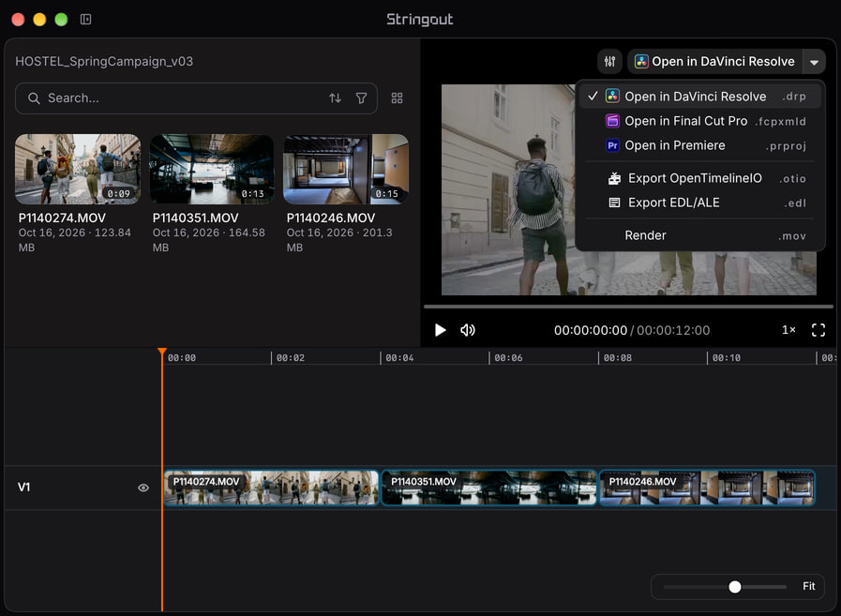Mute the preview audio
Viewport: 841px width, 616px height.
[x=468, y=330]
